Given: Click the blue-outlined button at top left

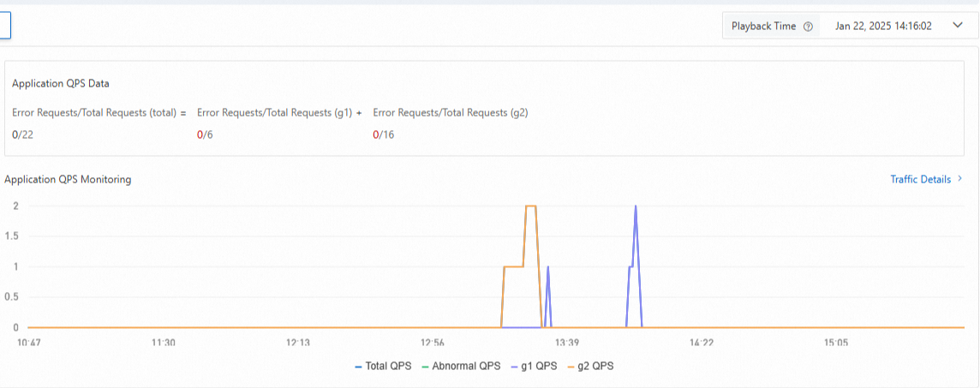Looking at the screenshot, I should [x=5, y=26].
